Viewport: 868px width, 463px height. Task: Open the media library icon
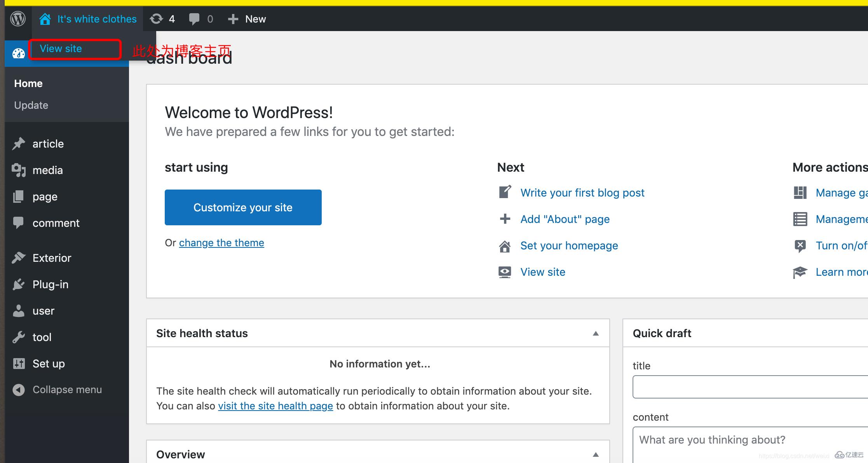pyautogui.click(x=19, y=171)
